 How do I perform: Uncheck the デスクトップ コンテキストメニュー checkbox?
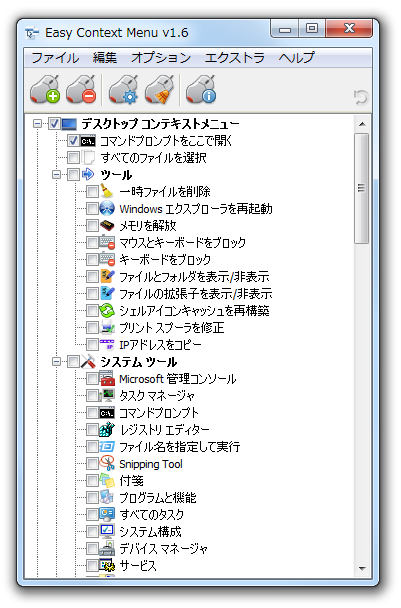click(54, 124)
